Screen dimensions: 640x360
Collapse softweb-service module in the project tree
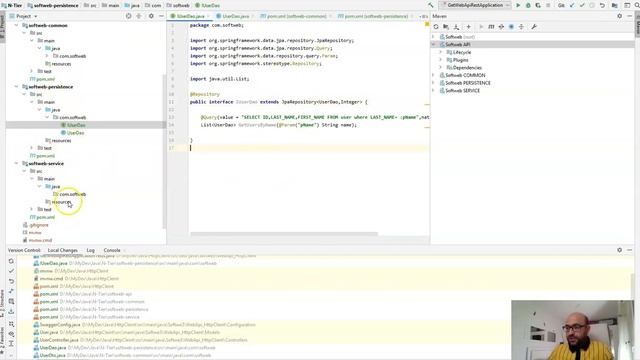tap(16, 163)
